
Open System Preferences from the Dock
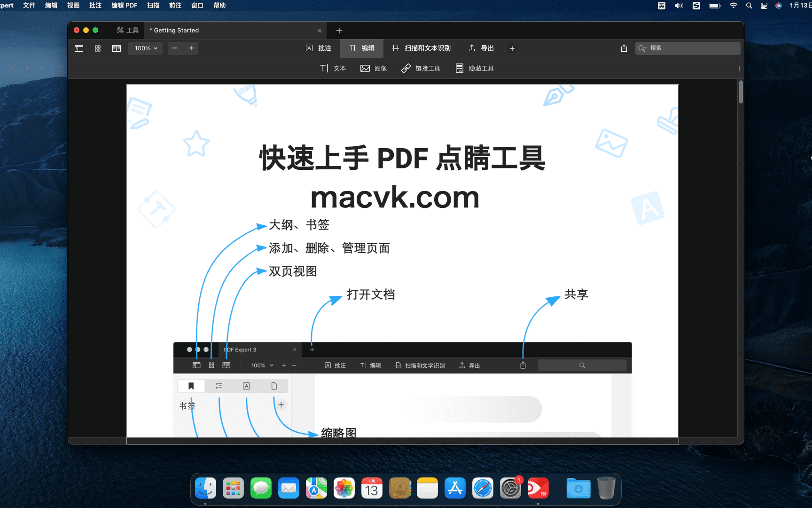coord(510,488)
